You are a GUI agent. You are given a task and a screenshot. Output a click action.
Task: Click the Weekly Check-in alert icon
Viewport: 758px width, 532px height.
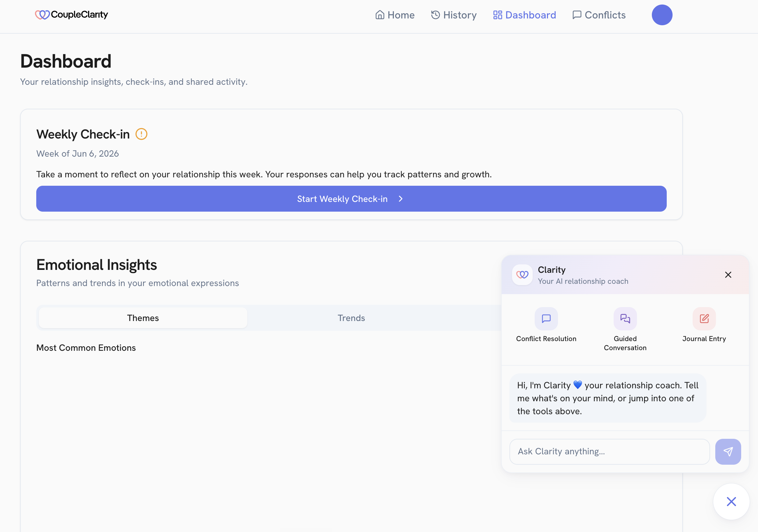[x=141, y=134]
